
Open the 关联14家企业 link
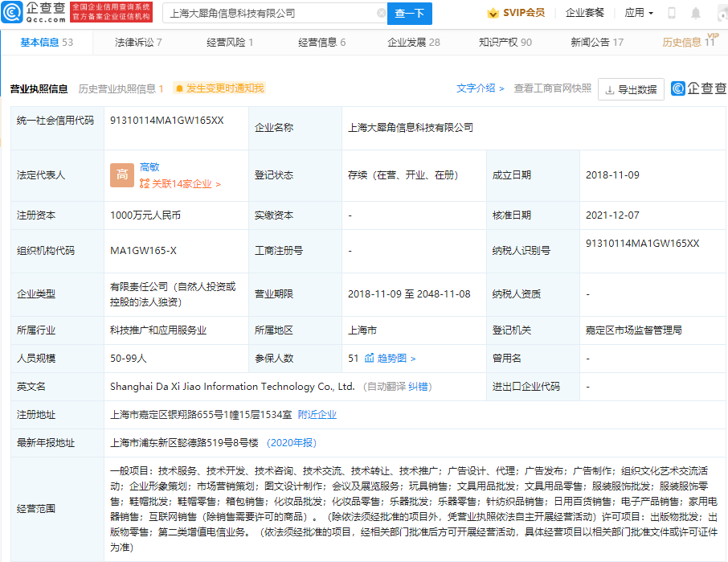[186, 184]
